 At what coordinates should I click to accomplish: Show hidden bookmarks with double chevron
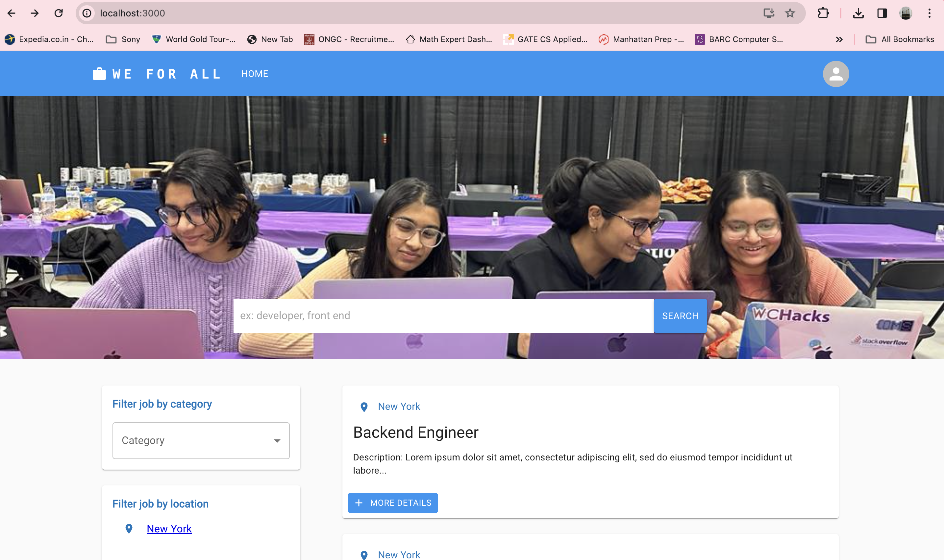pyautogui.click(x=839, y=39)
